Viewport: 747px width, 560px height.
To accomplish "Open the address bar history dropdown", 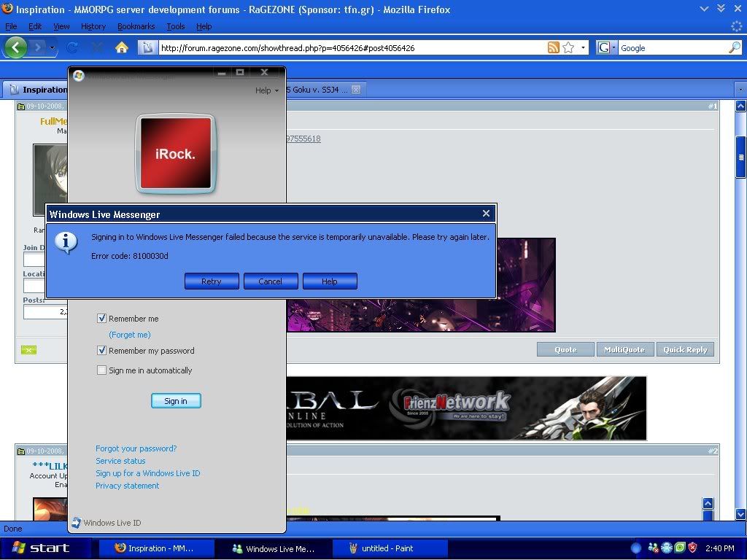I will click(x=583, y=48).
